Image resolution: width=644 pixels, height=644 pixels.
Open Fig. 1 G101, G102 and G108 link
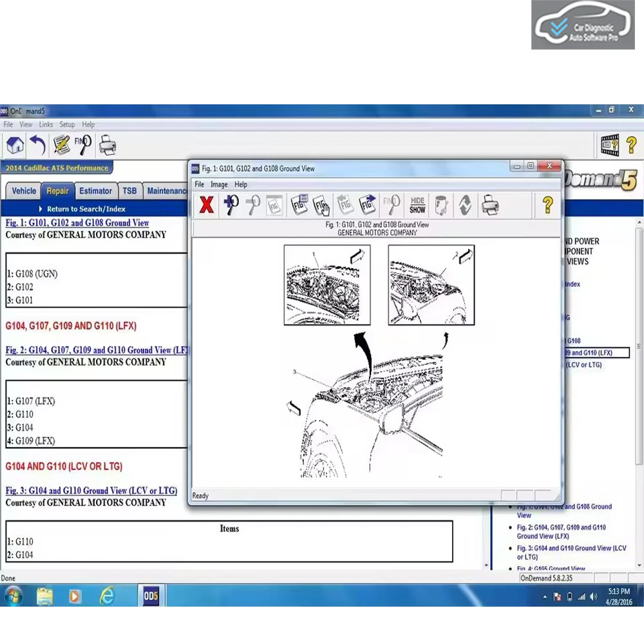(x=77, y=223)
